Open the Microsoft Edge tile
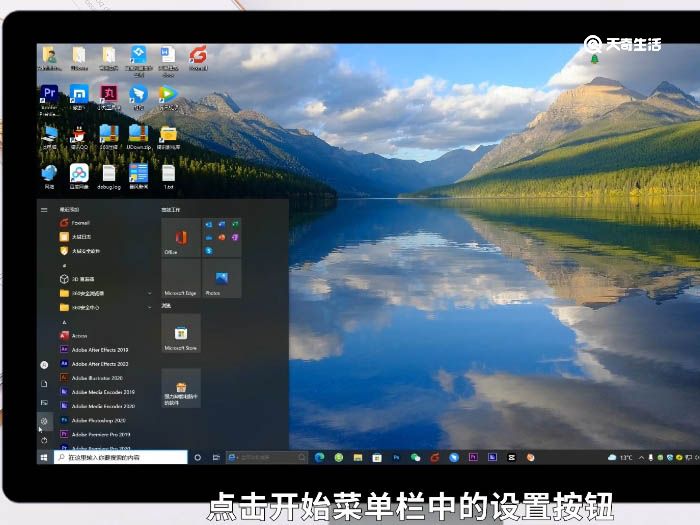Viewport: 700px width, 525px height. tap(181, 279)
